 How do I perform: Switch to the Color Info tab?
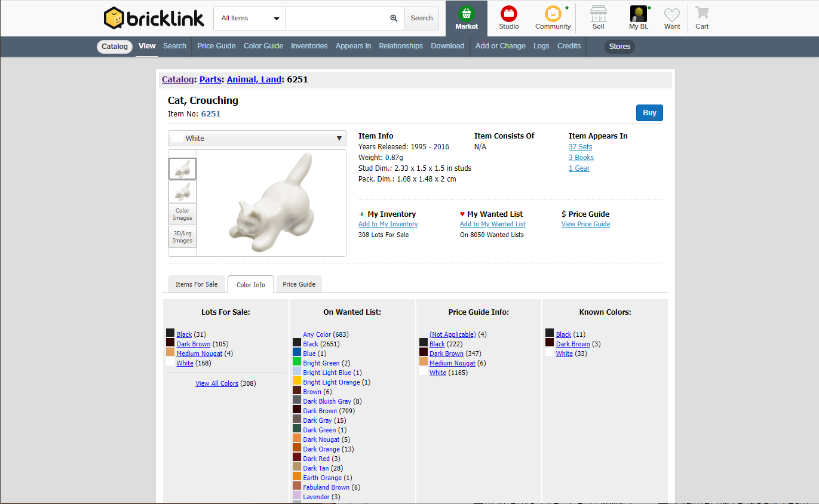(x=251, y=285)
